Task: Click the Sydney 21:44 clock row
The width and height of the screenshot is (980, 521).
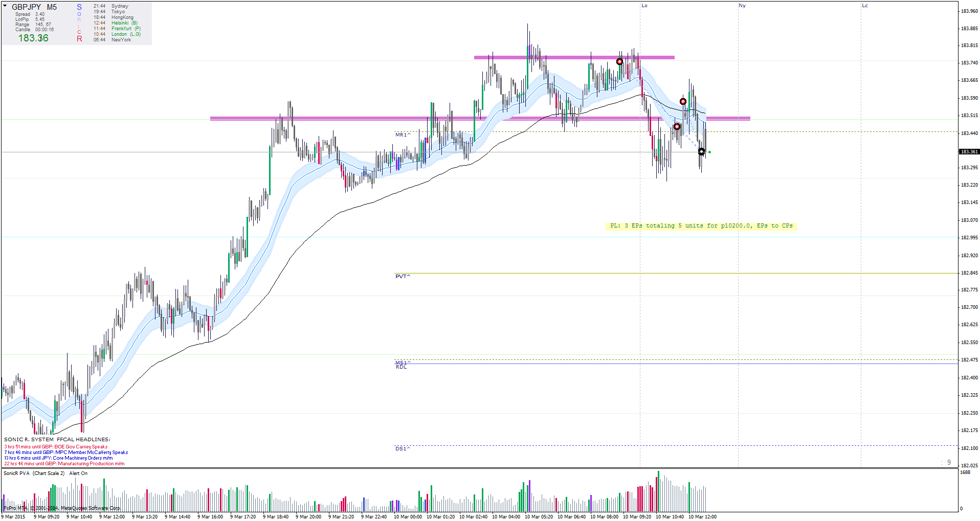Action: 111,6
